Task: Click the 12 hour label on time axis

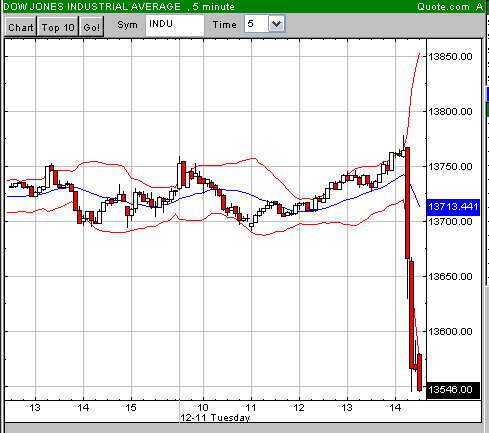Action: click(x=299, y=407)
